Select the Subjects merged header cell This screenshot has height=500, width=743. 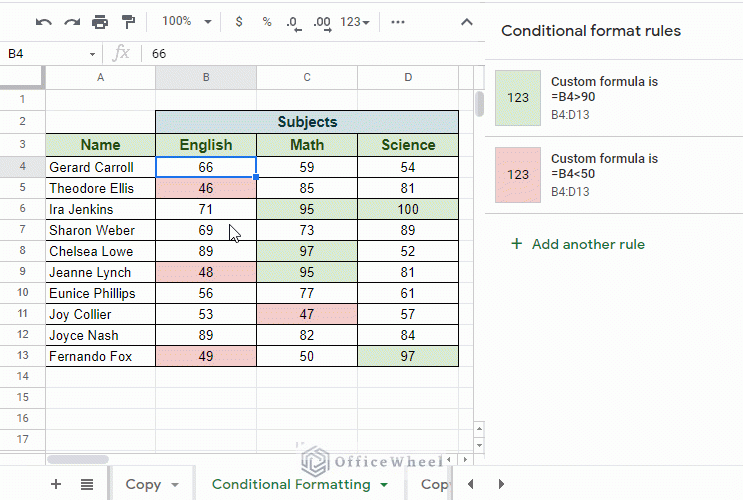pos(307,122)
